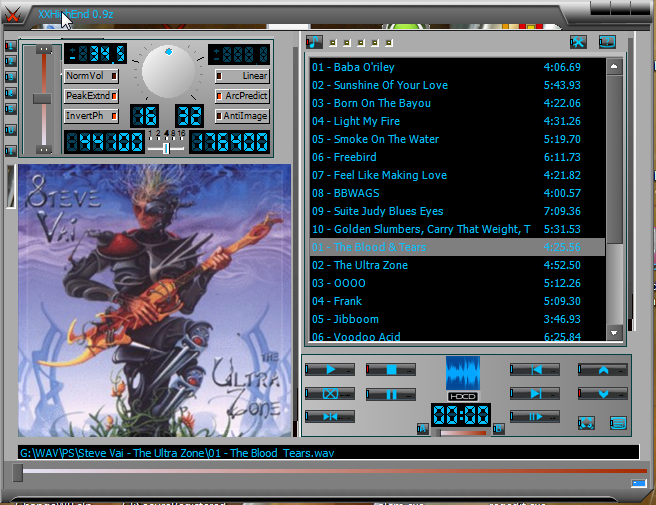Click the playlist scroll up arrow
The image size is (656, 505).
tap(614, 67)
